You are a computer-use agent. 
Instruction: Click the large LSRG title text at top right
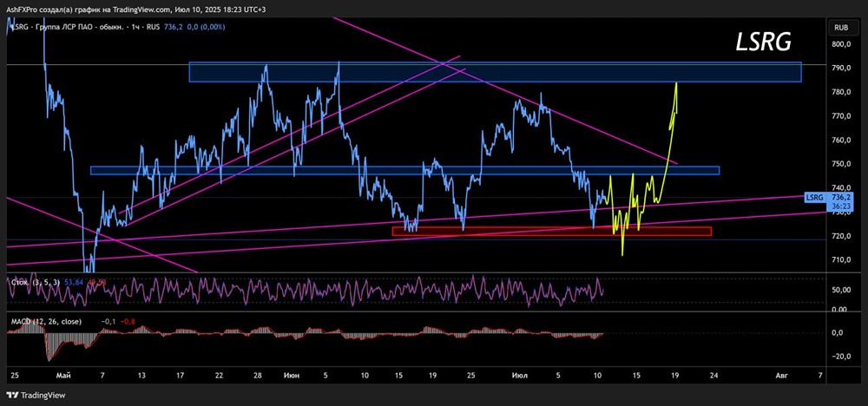click(763, 42)
